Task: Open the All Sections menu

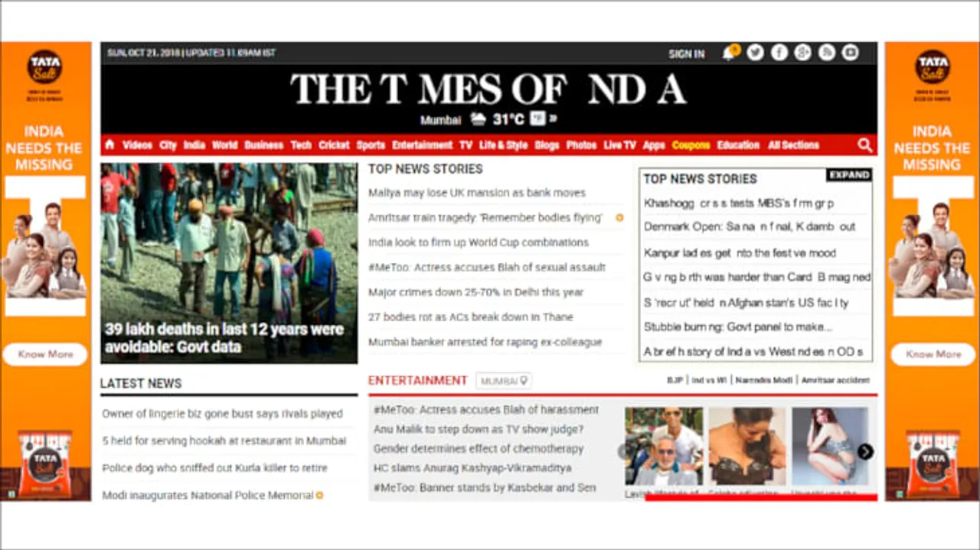Action: 793,145
